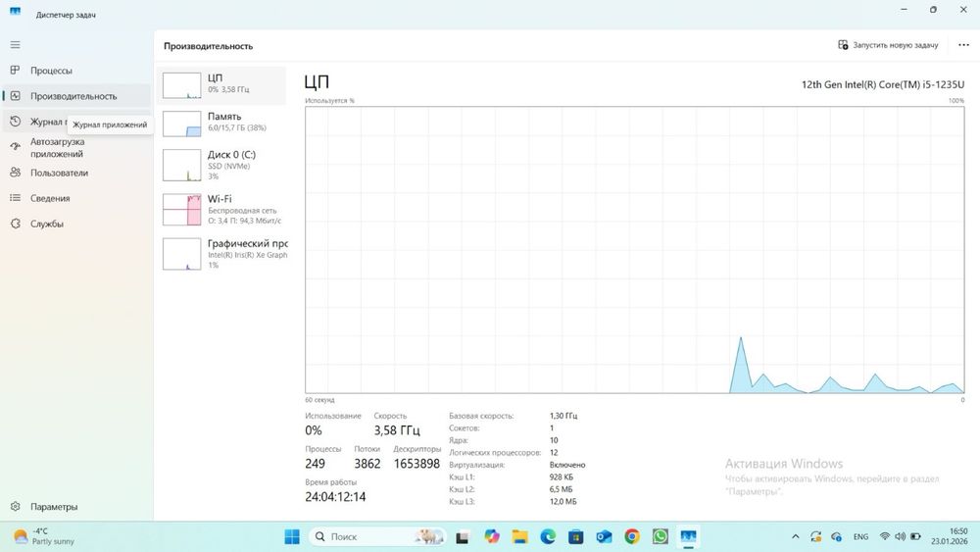980x552 pixels.
Task: Click the Кэш L3 12,0 МБ value
Action: [x=563, y=501]
